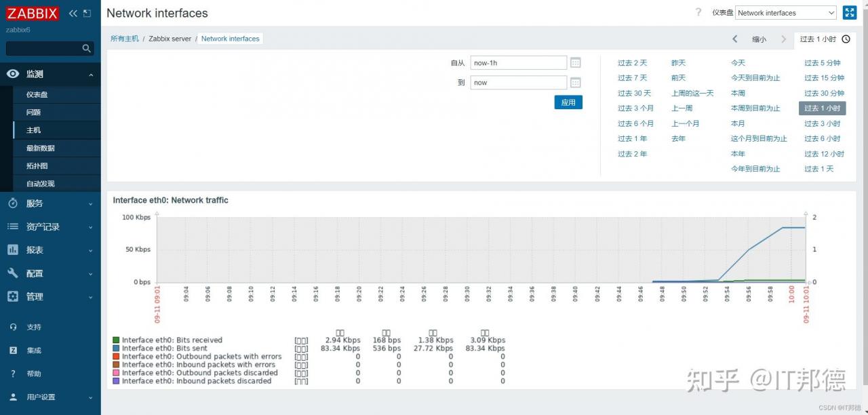Select highlighted 过去 1 小时 range
868x415 pixels.
pyautogui.click(x=823, y=108)
